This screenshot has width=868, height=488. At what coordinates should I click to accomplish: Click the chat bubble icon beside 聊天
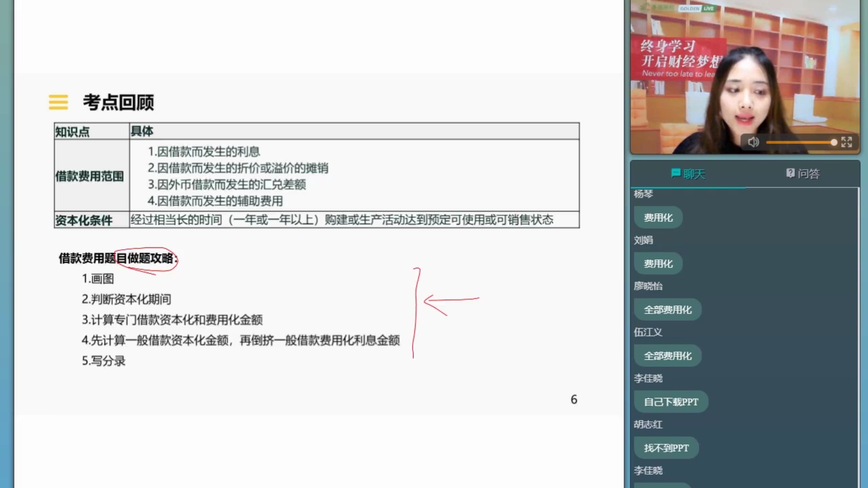coord(676,173)
